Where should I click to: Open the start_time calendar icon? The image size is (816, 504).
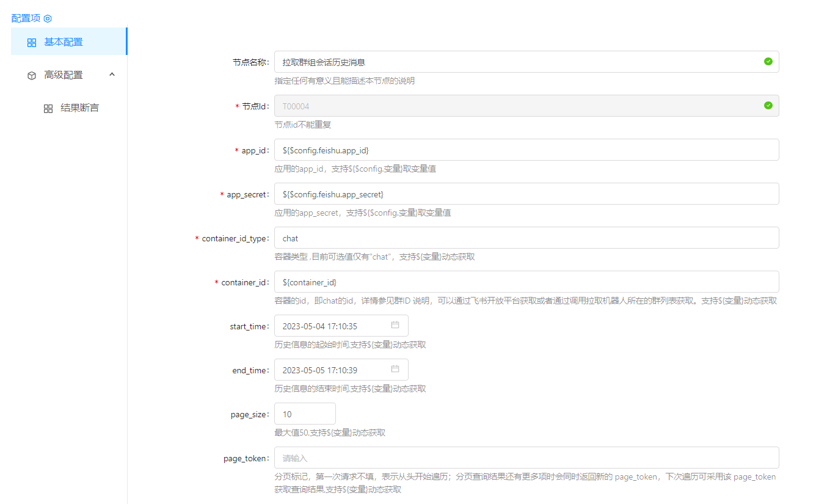(x=395, y=325)
